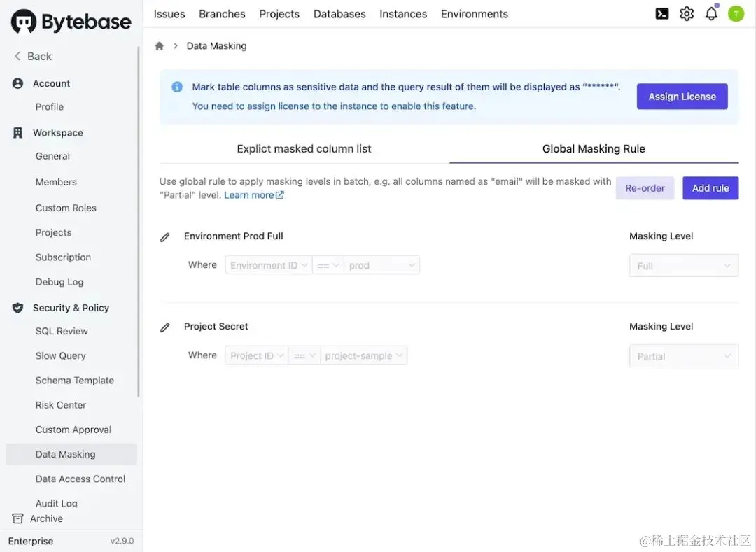The width and height of the screenshot is (756, 552).
Task: Open the Partial masking level dropdown
Action: pos(684,356)
